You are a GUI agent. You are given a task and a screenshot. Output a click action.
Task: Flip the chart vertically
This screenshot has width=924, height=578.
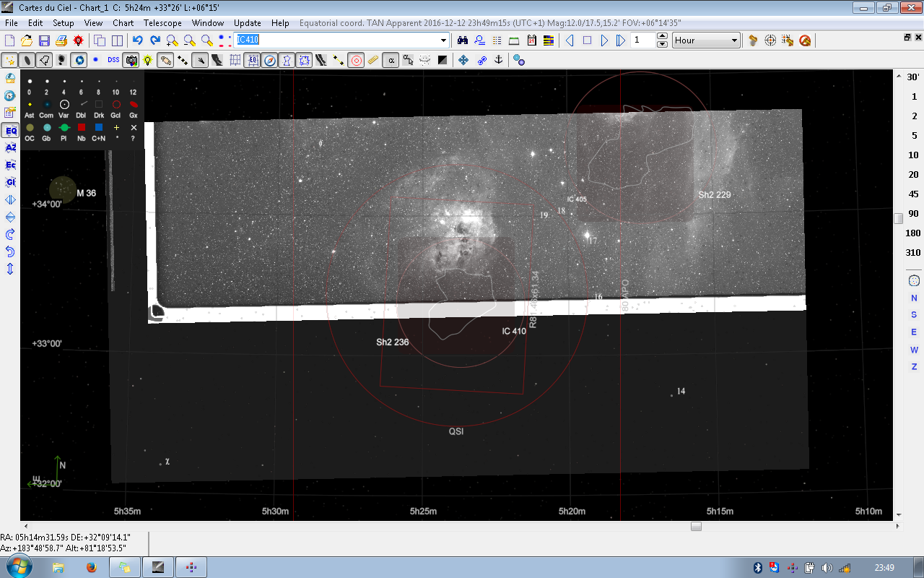[10, 217]
